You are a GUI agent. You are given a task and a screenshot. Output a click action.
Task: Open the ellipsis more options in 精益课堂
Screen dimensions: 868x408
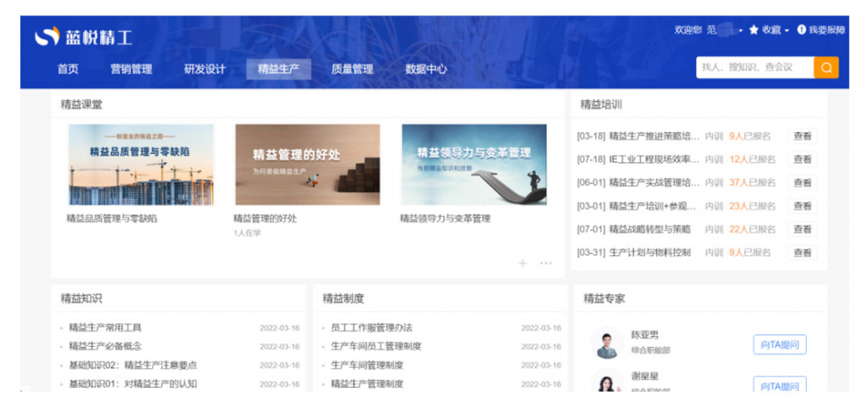(x=546, y=263)
